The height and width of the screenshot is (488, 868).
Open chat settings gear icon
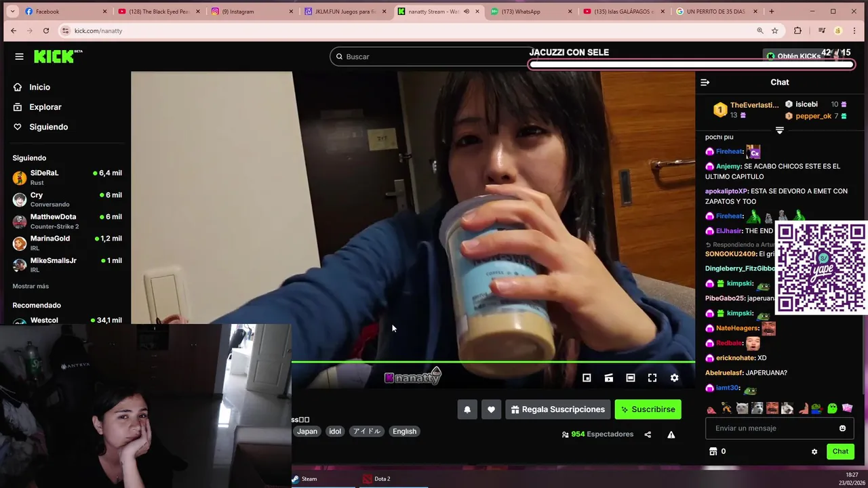(x=814, y=451)
